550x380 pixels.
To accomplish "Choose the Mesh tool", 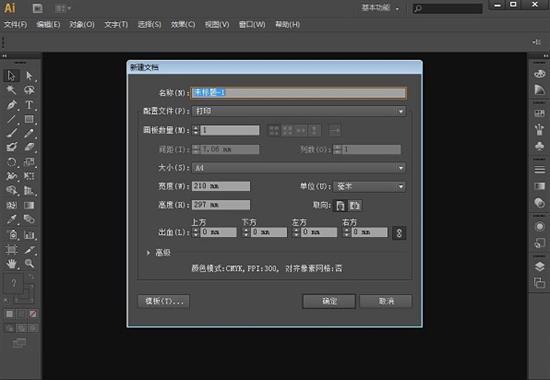I will click(x=11, y=205).
